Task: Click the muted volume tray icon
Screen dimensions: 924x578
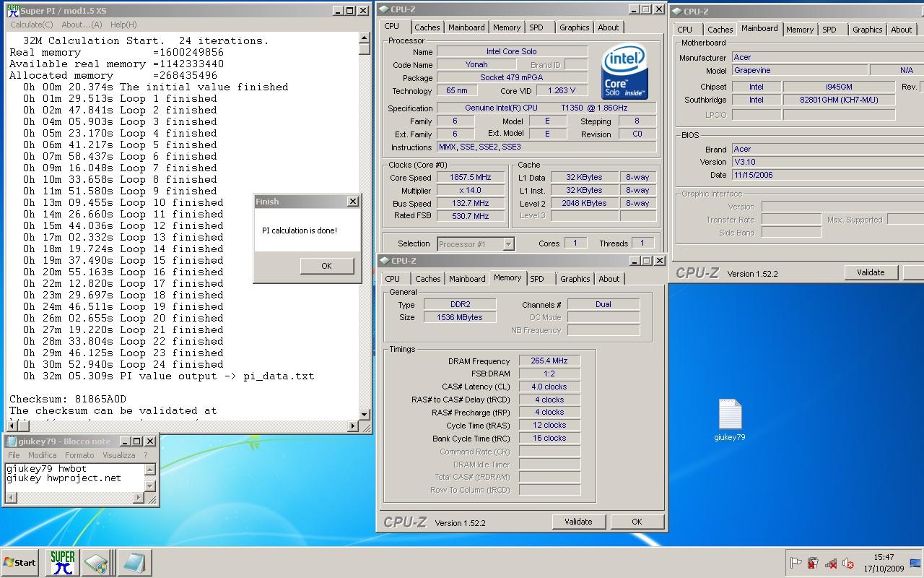Action: tap(848, 564)
